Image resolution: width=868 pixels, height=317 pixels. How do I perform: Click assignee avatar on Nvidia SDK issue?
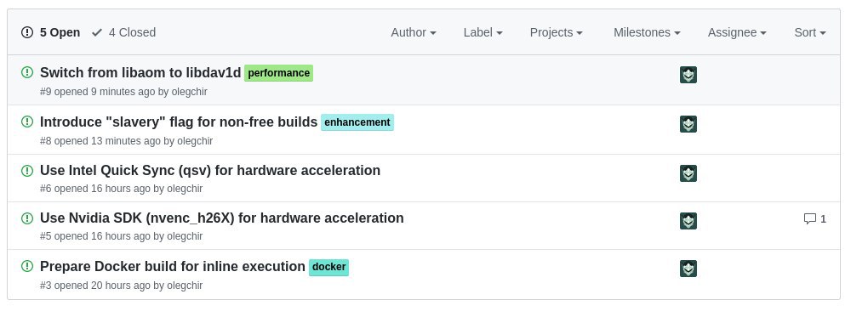[688, 221]
